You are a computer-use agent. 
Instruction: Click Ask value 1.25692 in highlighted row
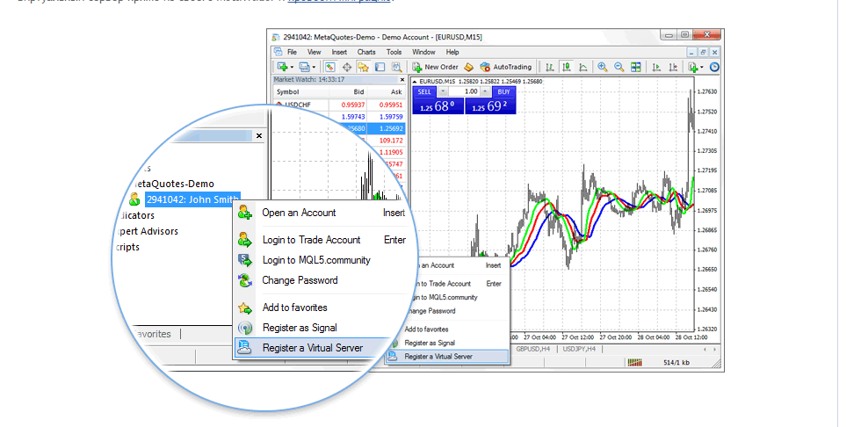(391, 128)
